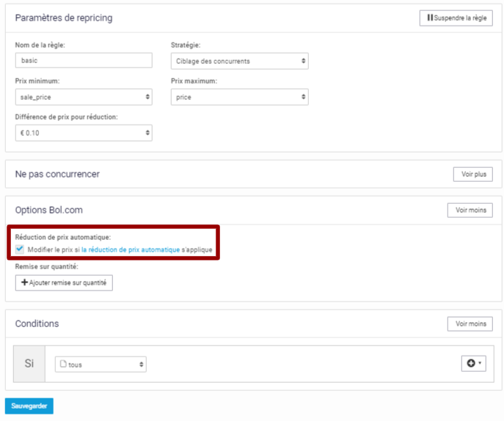Image resolution: width=504 pixels, height=421 pixels.
Task: Save the rule with Sauvegarder
Action: 29,406
